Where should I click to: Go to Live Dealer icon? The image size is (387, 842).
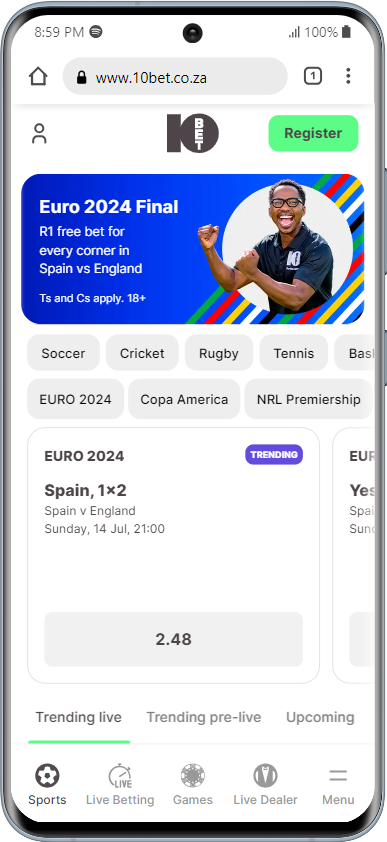265,775
